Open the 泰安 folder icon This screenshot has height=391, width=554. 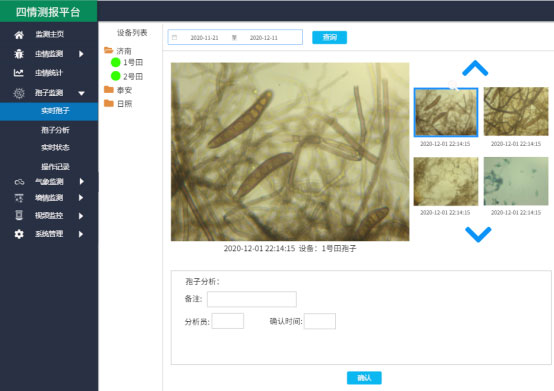point(108,90)
